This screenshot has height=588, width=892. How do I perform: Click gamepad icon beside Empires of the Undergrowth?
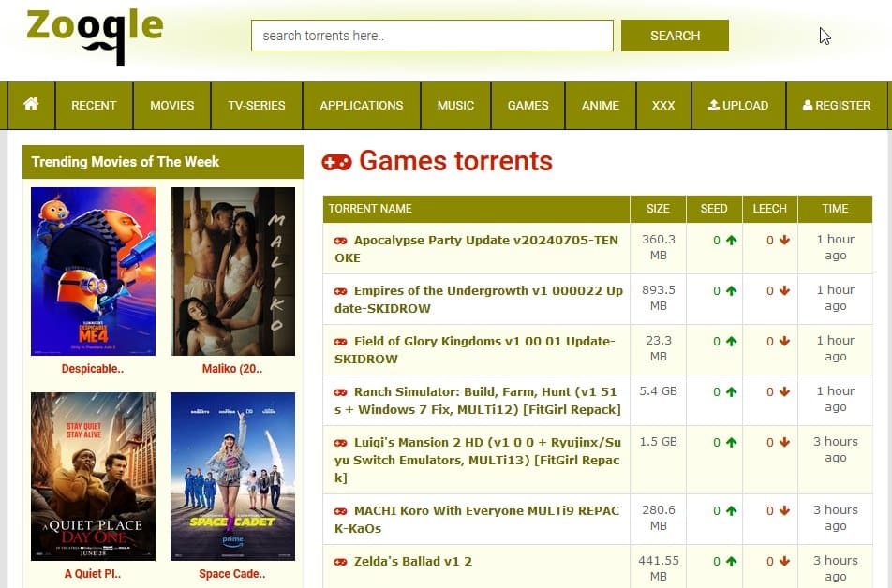(340, 291)
